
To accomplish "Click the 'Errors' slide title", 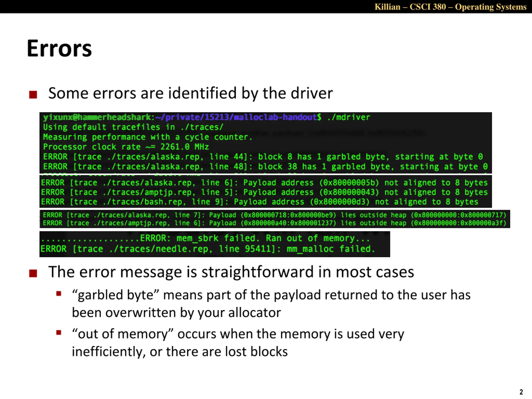I will (x=59, y=49).
